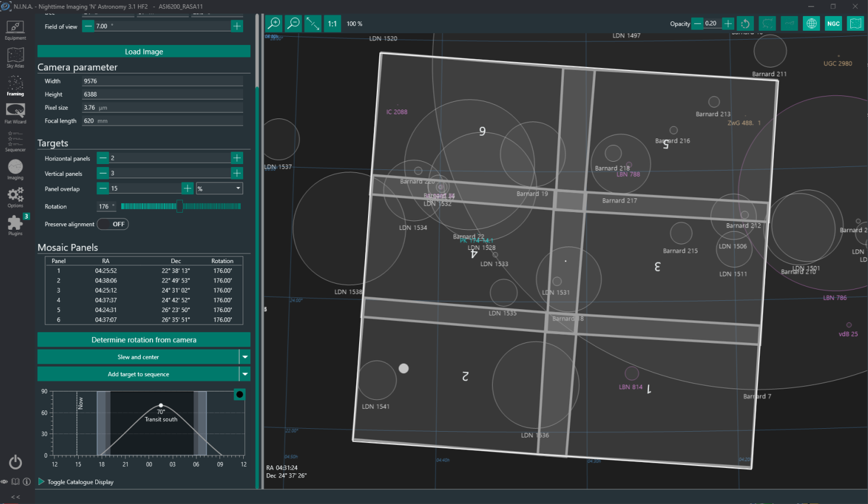Select mosaic panel row 1
This screenshot has height=504, width=868.
[144, 271]
